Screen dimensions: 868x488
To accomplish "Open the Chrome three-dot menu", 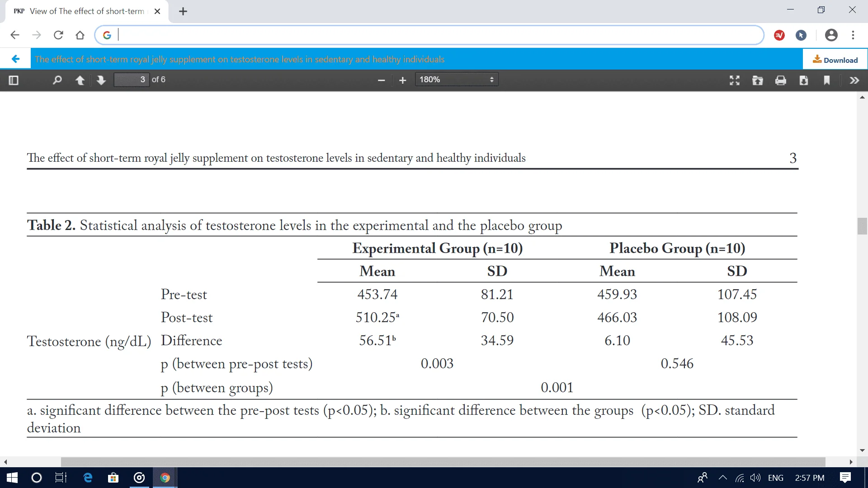I will (853, 35).
